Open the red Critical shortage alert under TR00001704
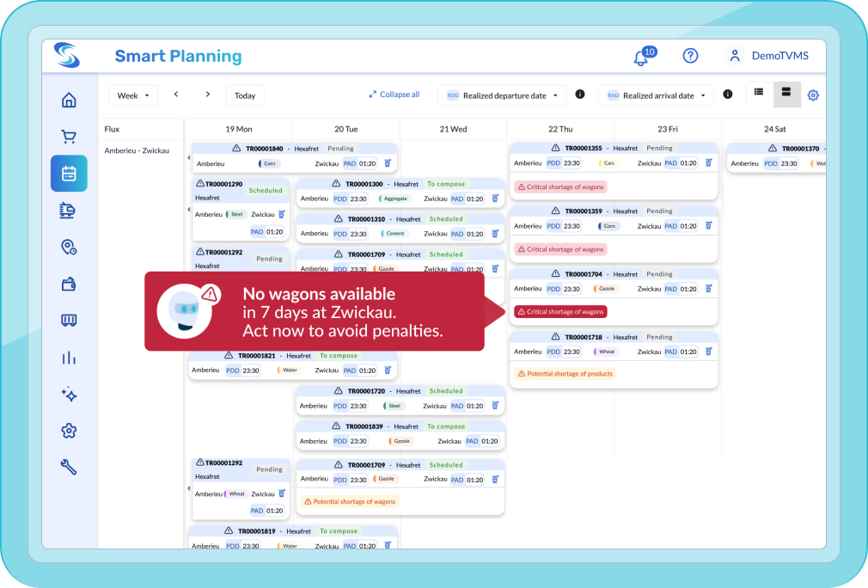 tap(560, 312)
